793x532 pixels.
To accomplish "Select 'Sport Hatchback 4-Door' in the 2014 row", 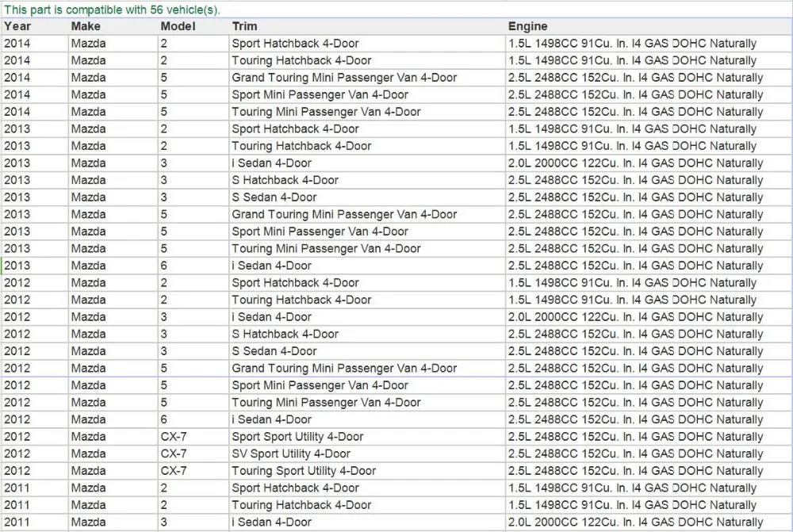I will click(295, 44).
